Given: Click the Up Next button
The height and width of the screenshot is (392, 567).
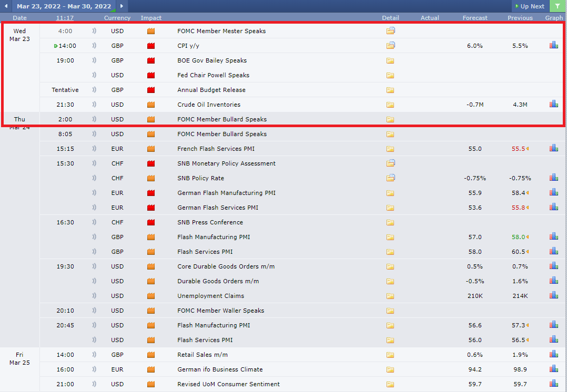Looking at the screenshot, I should pos(530,6).
